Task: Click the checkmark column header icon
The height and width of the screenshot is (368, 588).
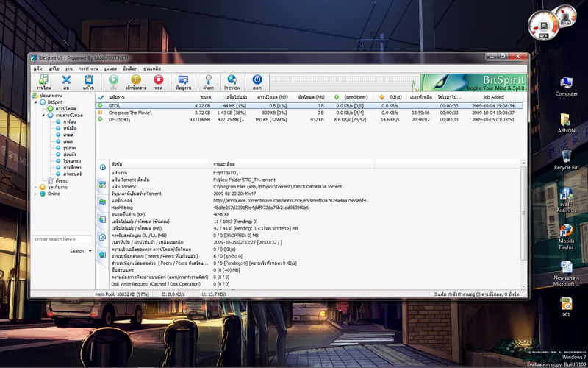Action: coord(101,97)
